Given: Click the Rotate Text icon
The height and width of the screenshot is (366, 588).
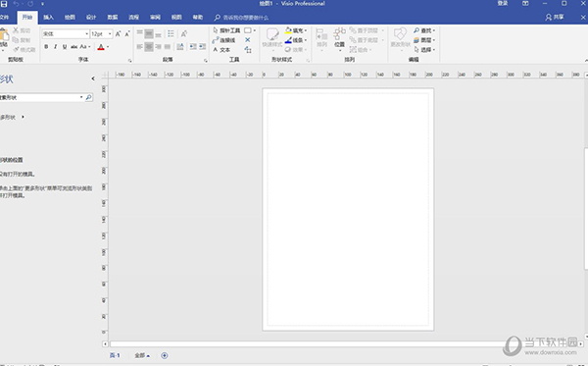Looking at the screenshot, I should (x=184, y=33).
